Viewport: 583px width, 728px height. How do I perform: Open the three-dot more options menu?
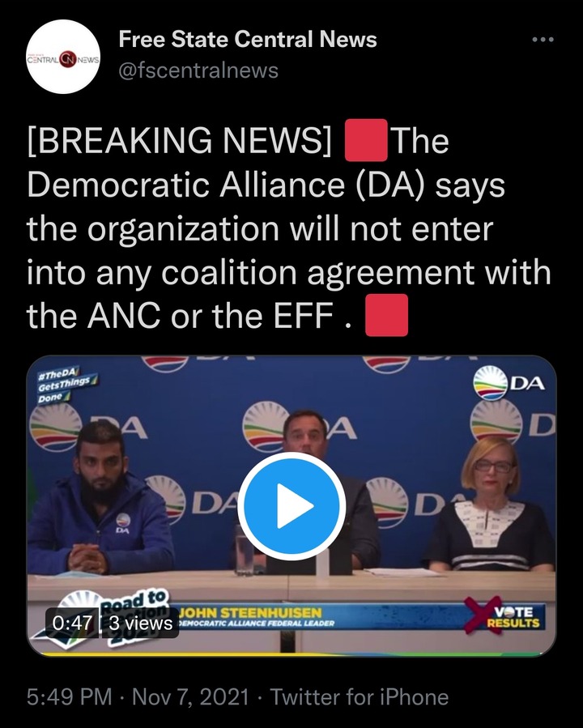pos(543,40)
